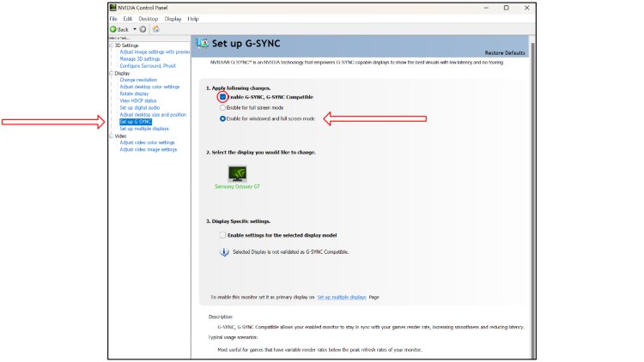
Task: Follow the Set up multiple displays link
Action: point(341,297)
